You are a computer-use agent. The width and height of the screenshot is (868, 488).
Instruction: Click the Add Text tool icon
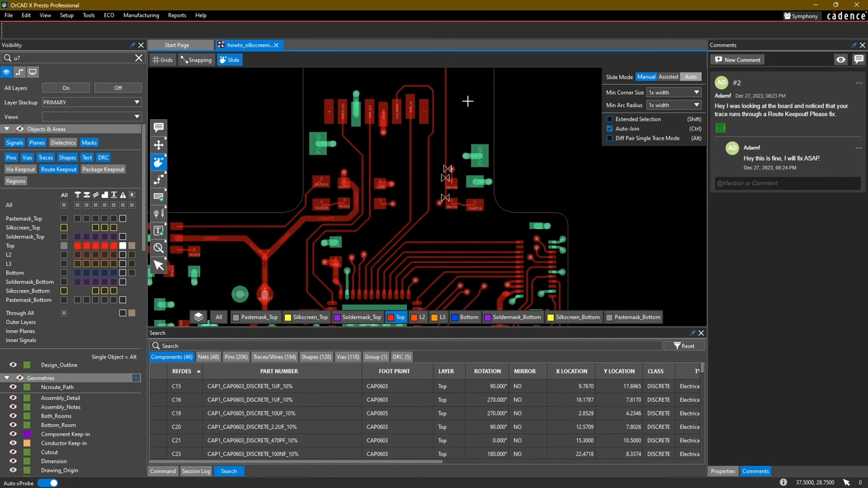[x=158, y=230]
